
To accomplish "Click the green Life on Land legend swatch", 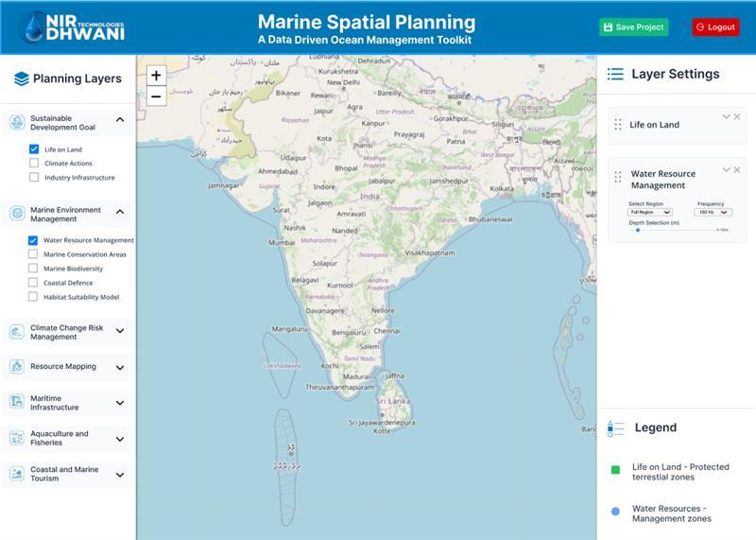I will click(615, 470).
